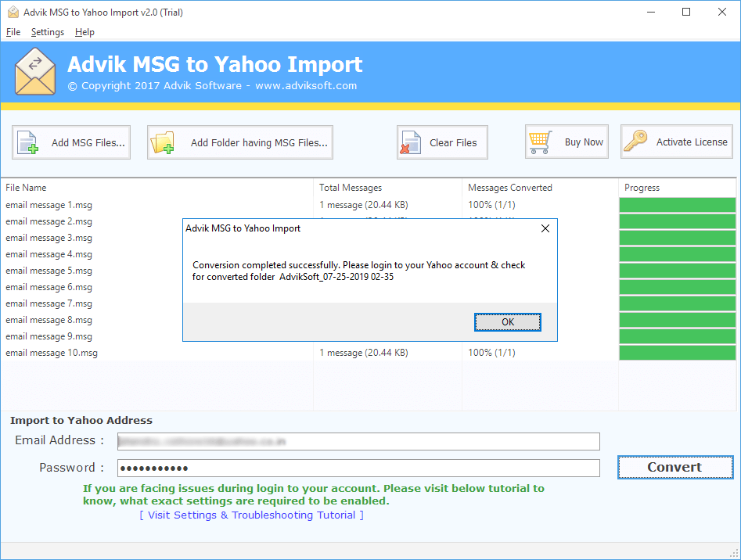The width and height of the screenshot is (741, 560).
Task: Click the Add Folder having MSG Files... label
Action: point(259,142)
